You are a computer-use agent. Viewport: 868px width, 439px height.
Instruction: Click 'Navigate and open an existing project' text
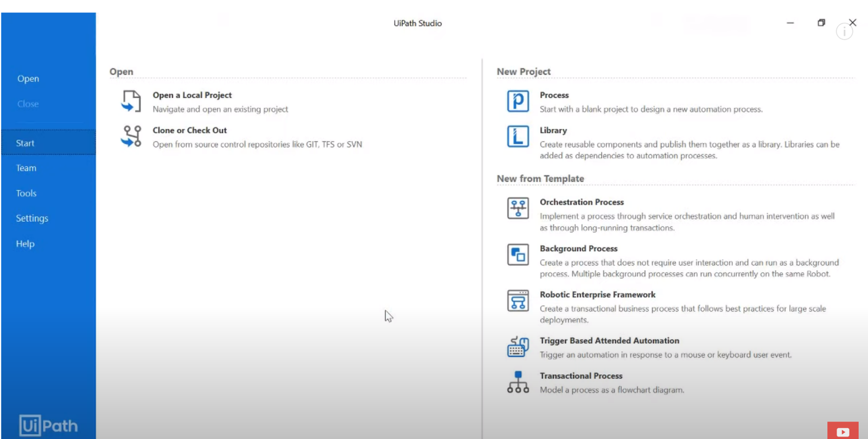click(220, 109)
